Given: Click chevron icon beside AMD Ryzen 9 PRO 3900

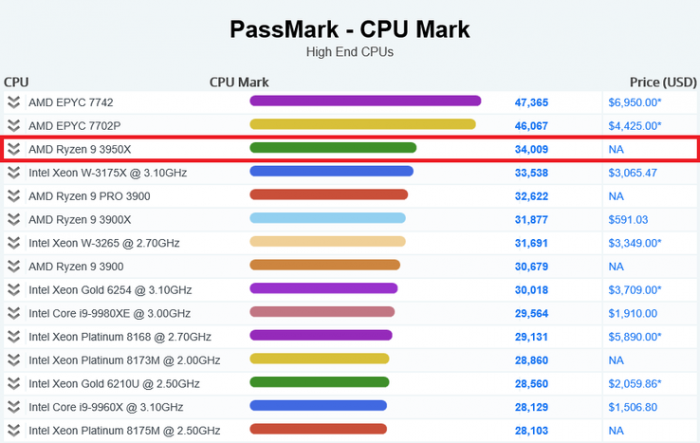Looking at the screenshot, I should [14, 196].
